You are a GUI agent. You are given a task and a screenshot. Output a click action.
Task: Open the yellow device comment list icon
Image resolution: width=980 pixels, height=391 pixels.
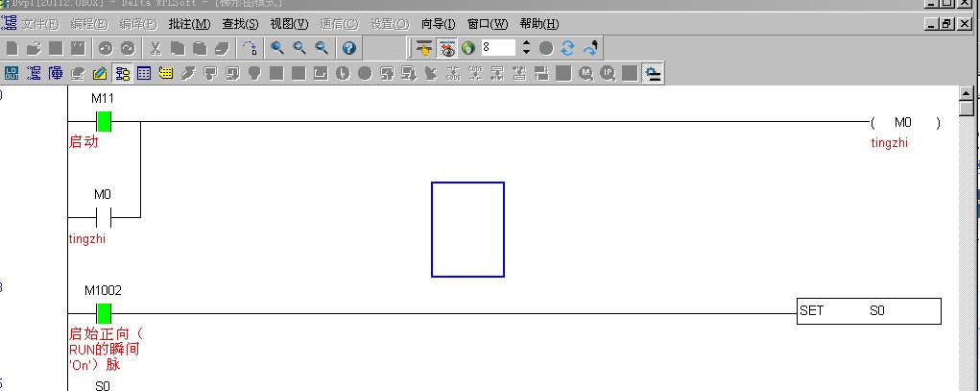click(165, 72)
